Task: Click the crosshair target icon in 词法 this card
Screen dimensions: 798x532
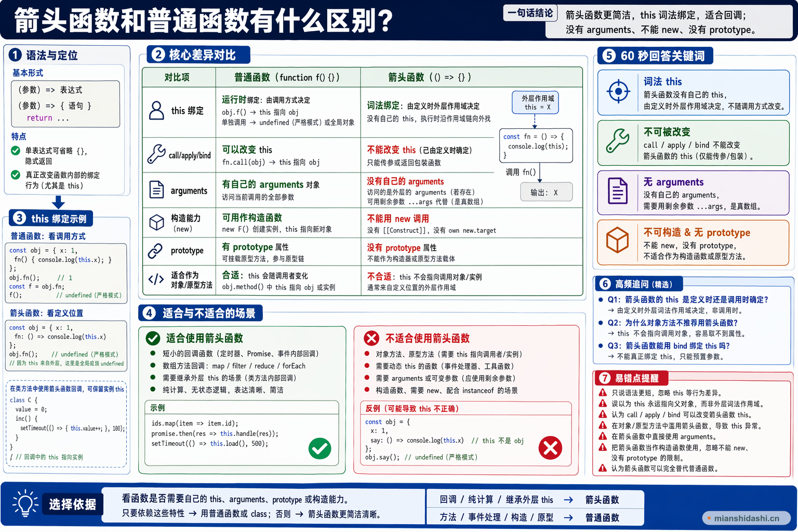Action: point(618,92)
